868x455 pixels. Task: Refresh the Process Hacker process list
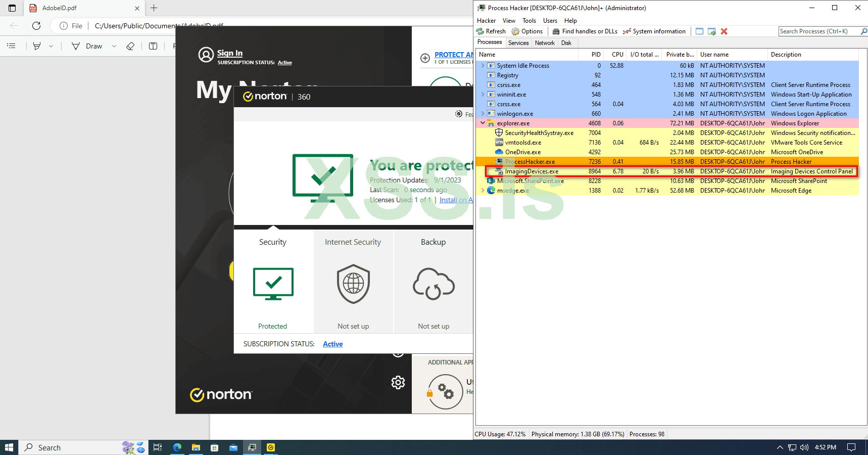coord(491,31)
